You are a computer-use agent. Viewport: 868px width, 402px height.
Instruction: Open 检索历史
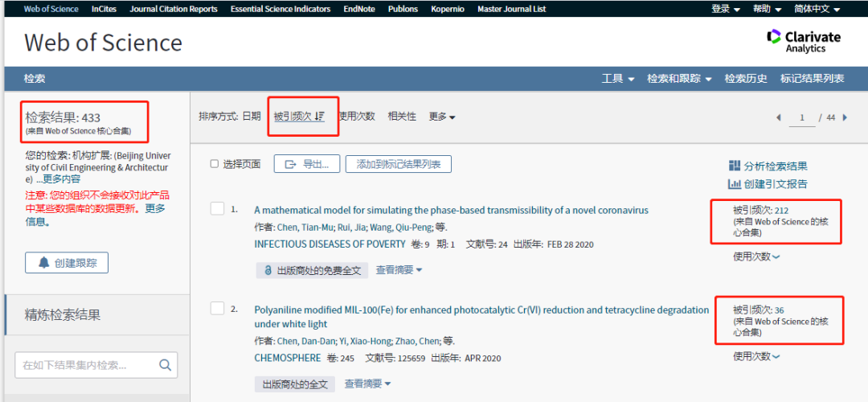(746, 79)
